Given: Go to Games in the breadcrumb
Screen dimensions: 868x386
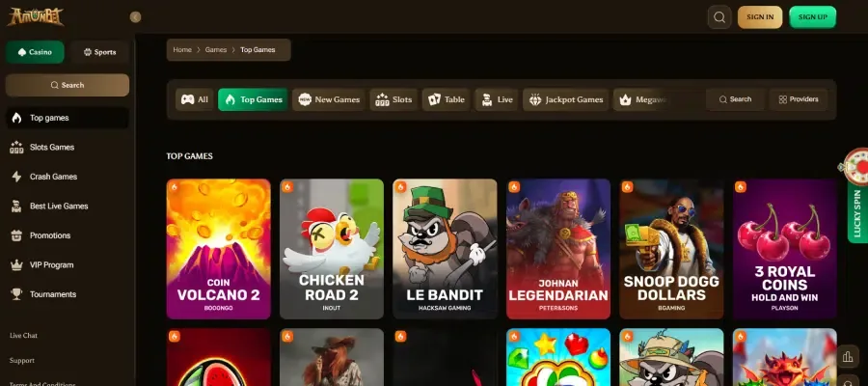Looking at the screenshot, I should (x=216, y=50).
